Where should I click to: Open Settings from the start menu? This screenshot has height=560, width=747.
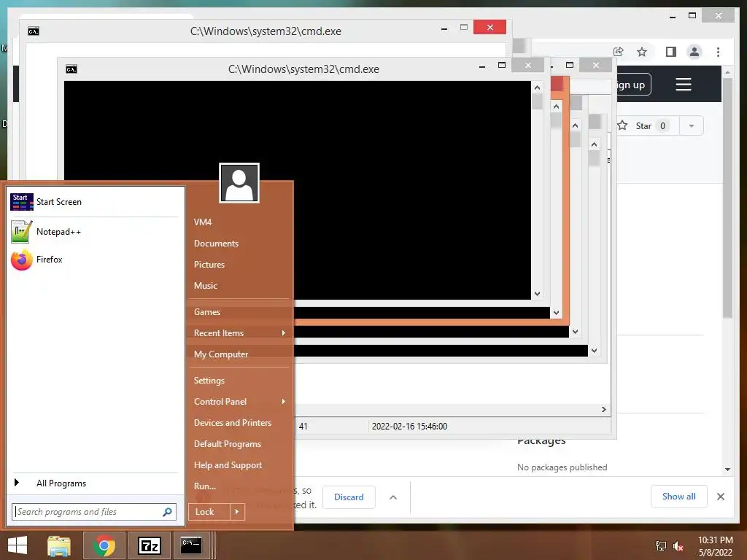pyautogui.click(x=209, y=381)
